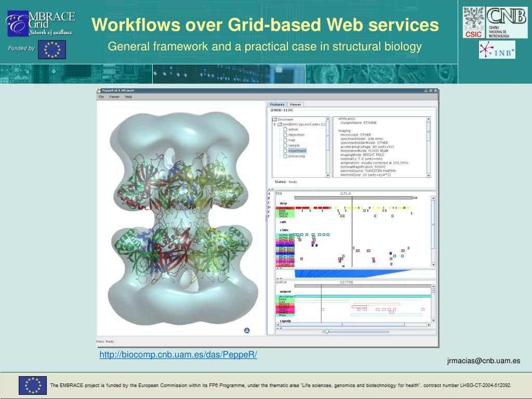Click the file icon beside admin
Image resolution: width=532 pixels, height=399 pixels.
tap(285, 129)
